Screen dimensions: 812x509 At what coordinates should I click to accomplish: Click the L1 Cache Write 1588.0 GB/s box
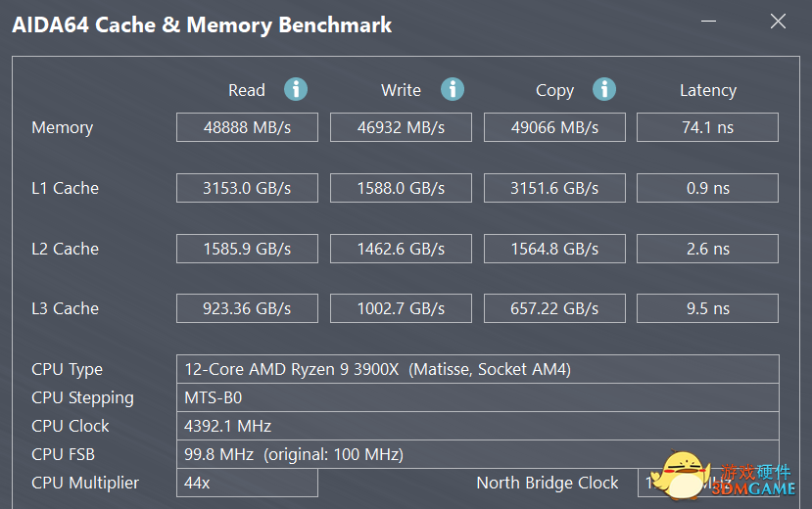coord(401,188)
